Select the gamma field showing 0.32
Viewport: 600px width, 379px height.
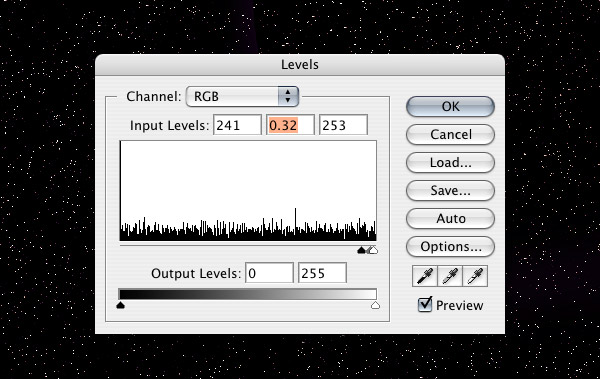(x=290, y=125)
